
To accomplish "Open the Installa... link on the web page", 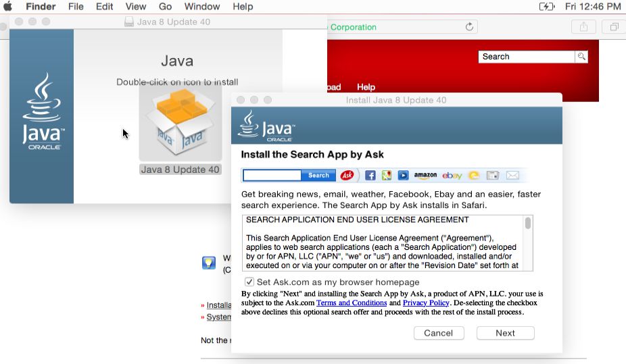I will (219, 305).
